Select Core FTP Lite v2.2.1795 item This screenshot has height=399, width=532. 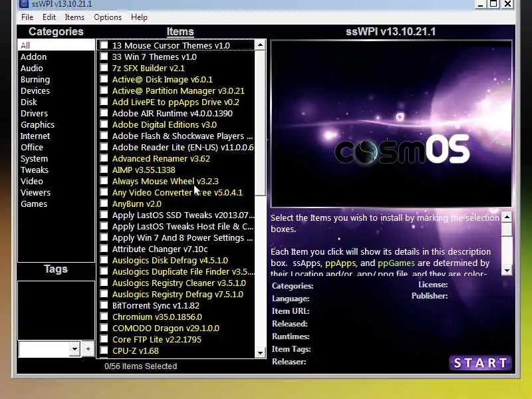[157, 340]
